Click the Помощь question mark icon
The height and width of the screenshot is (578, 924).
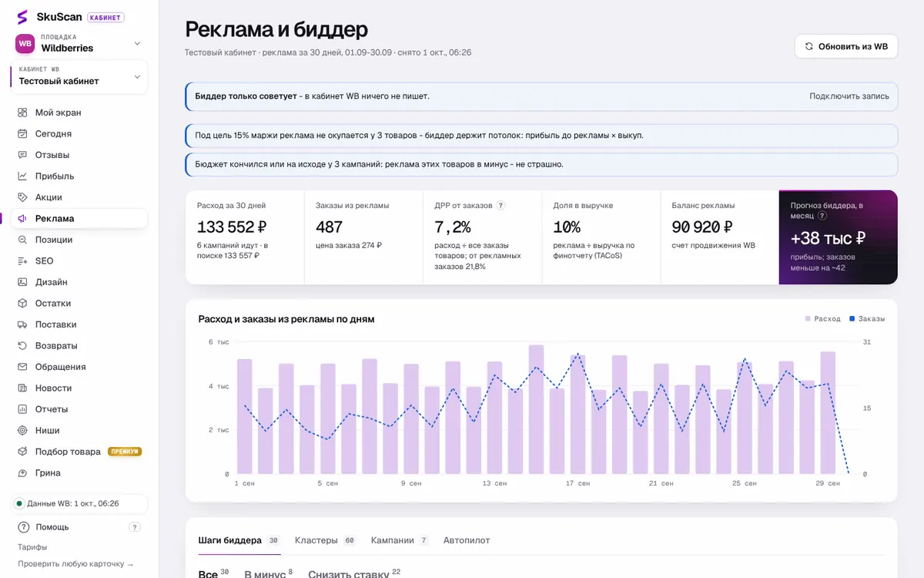click(x=23, y=527)
